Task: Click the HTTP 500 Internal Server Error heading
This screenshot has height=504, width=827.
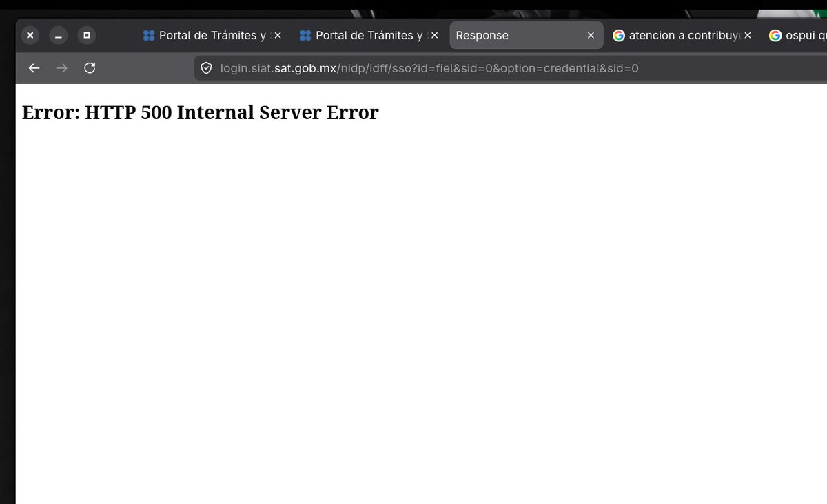Action: 201,112
